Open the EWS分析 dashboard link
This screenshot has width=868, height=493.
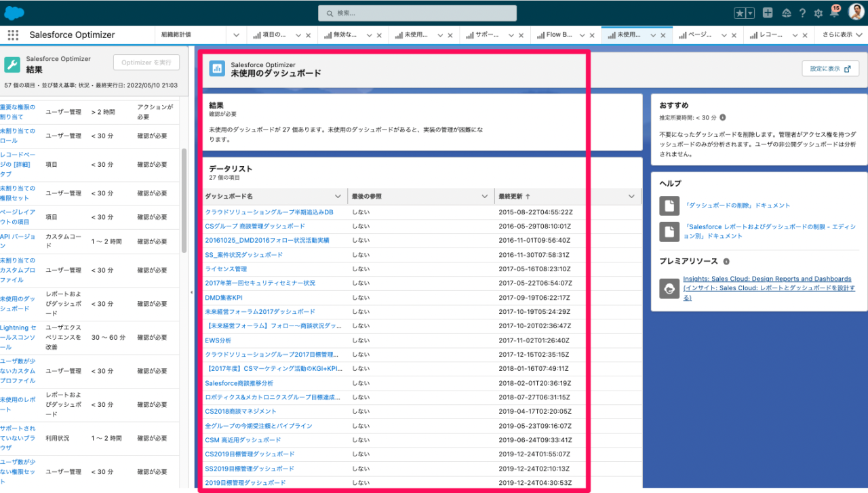(x=218, y=340)
